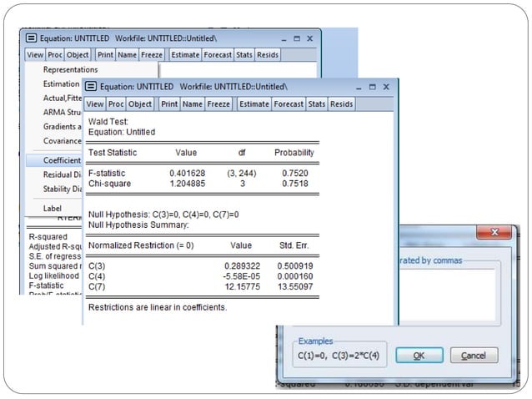Click equation icon in front window title bar
This screenshot has width=532, height=399.
[91, 87]
